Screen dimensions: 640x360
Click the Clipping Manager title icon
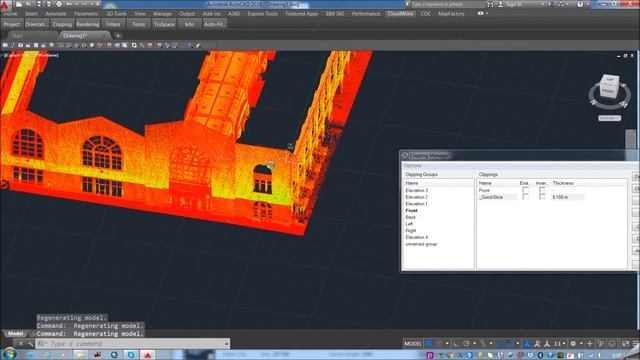point(405,155)
